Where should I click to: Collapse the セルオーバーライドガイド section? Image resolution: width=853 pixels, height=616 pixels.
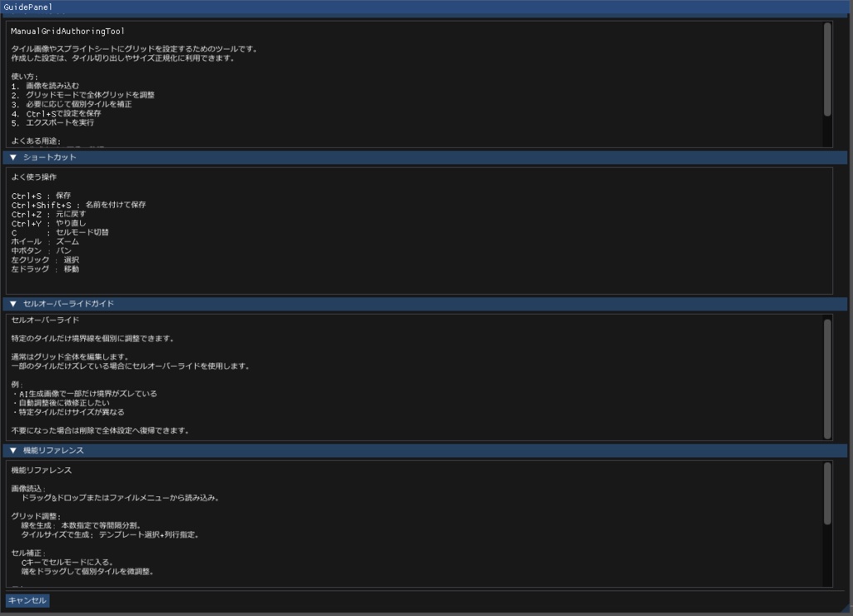(x=426, y=304)
